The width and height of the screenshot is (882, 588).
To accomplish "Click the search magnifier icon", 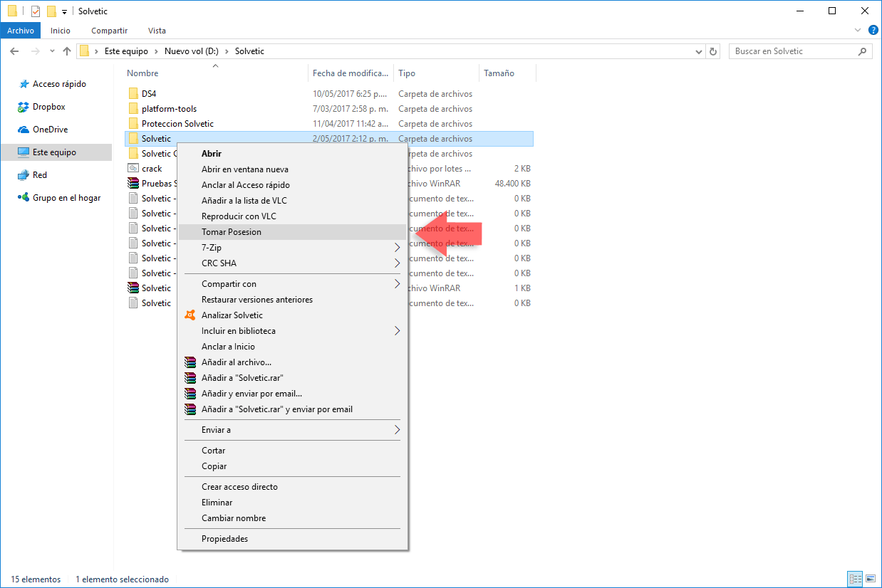I will [863, 51].
